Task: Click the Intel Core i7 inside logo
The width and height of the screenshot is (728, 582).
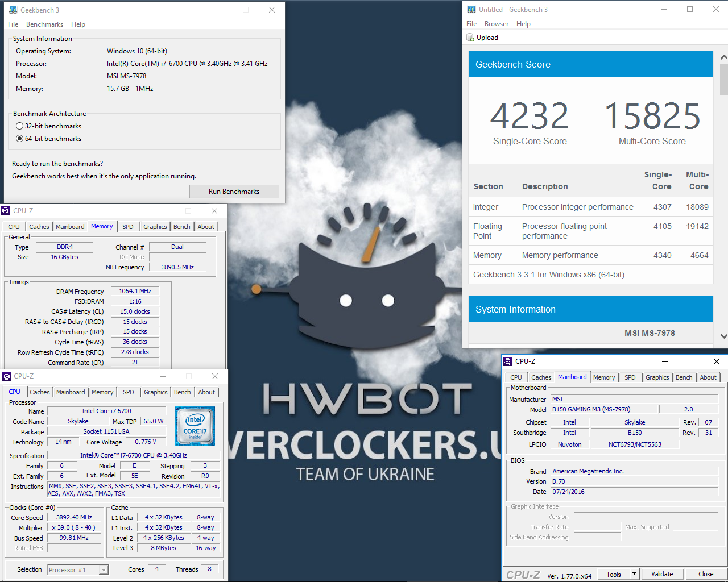Action: (195, 426)
